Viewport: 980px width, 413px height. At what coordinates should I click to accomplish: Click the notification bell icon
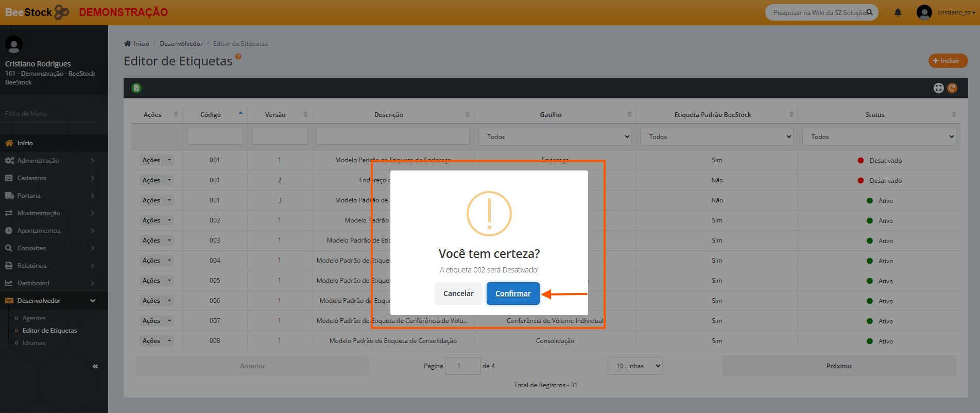(898, 12)
